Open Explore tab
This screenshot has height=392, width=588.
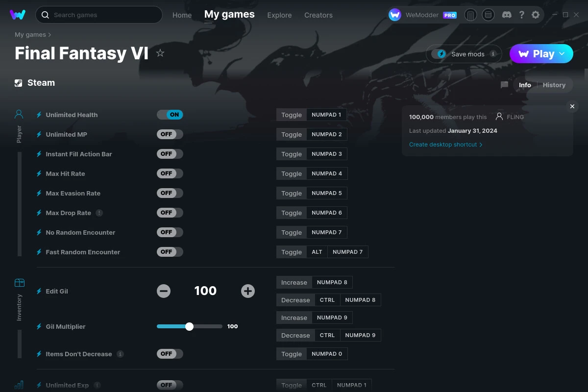coord(279,15)
